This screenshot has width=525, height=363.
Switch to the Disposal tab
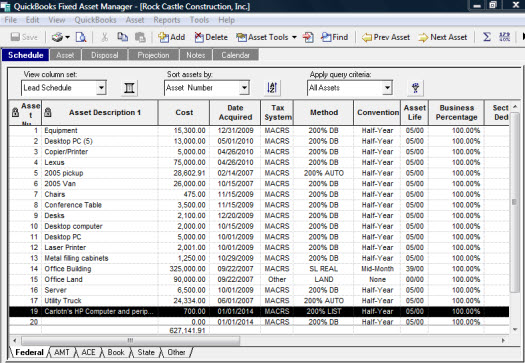104,55
